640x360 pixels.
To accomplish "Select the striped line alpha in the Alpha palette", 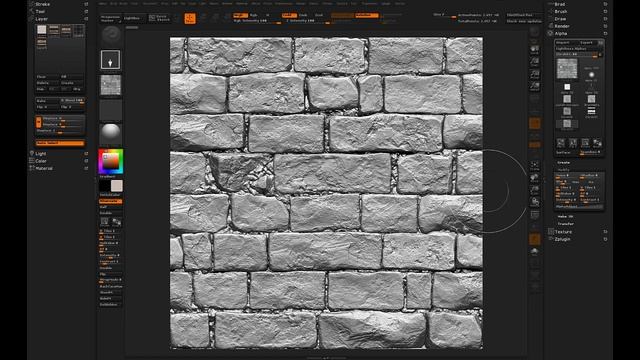I will tap(591, 111).
